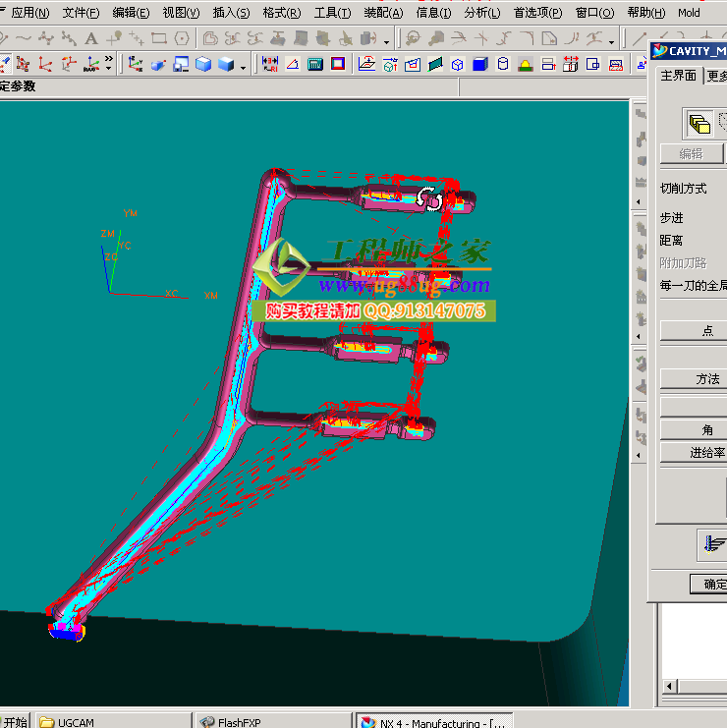Open shaded view style dropdown arrow
727x728 pixels.
coord(243,66)
